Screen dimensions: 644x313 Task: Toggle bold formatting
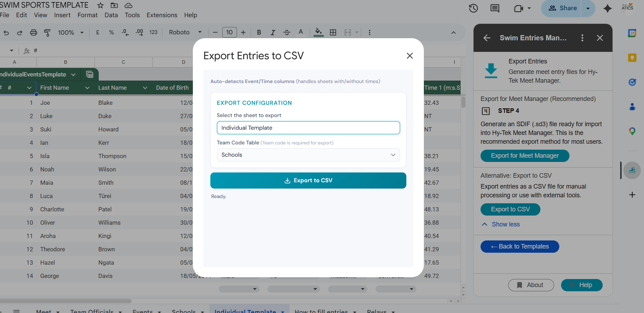(x=259, y=33)
